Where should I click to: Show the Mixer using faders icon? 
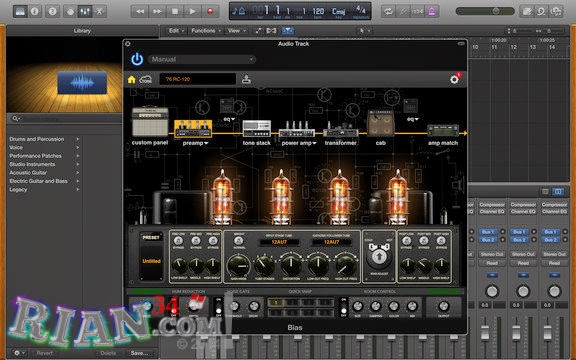pos(85,11)
